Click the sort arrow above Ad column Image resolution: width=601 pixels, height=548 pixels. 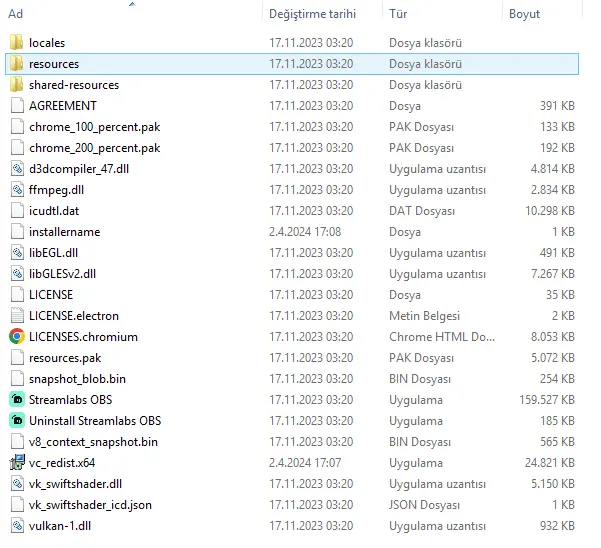pyautogui.click(x=132, y=4)
